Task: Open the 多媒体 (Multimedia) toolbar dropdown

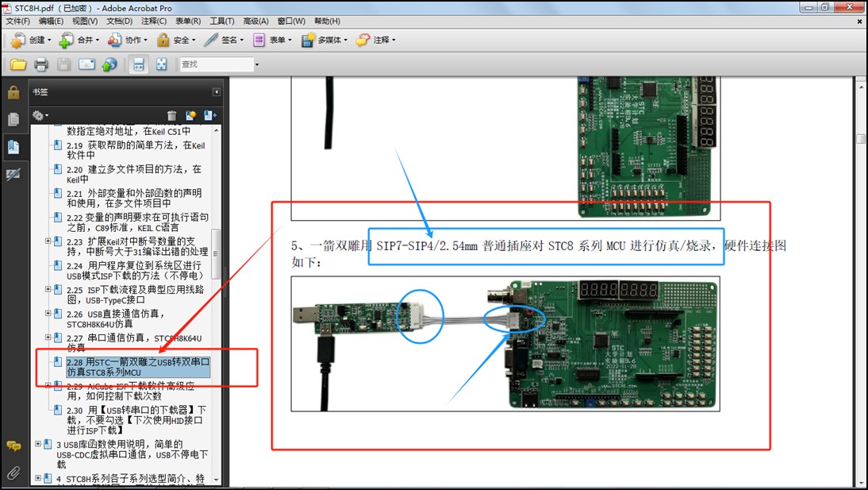Action: pos(324,40)
